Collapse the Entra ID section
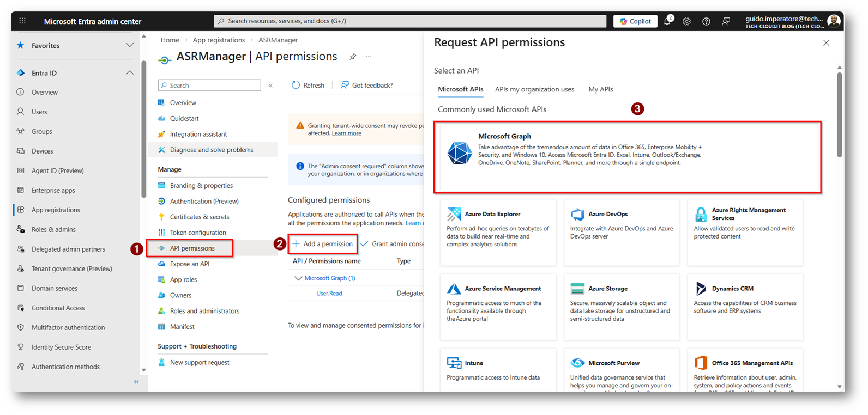 click(x=129, y=72)
